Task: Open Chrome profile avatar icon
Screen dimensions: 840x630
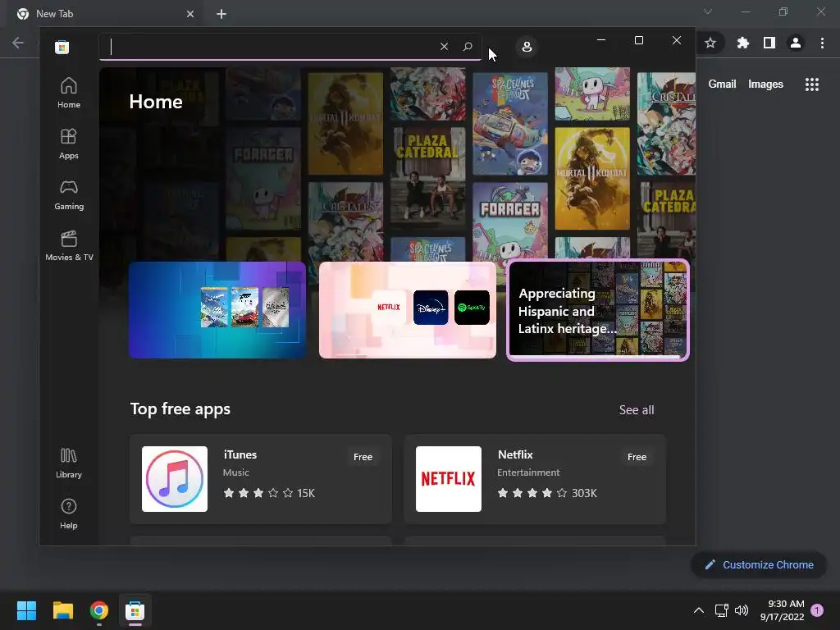Action: click(796, 43)
